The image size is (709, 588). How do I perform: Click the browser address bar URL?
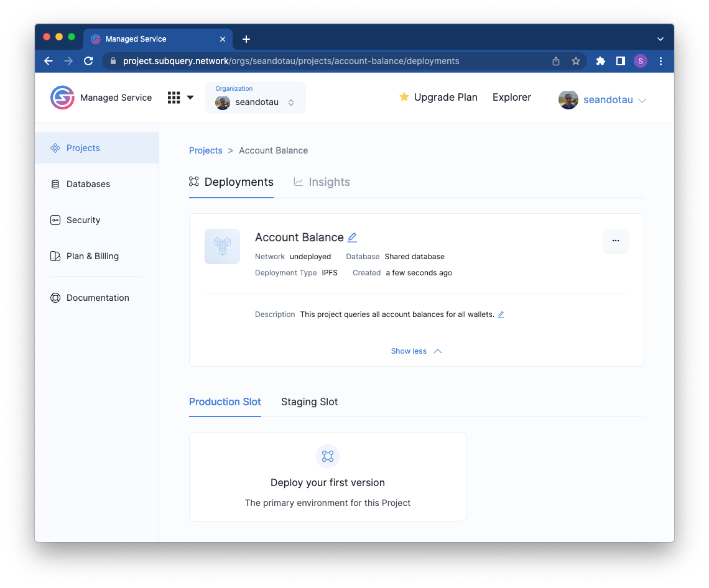291,61
